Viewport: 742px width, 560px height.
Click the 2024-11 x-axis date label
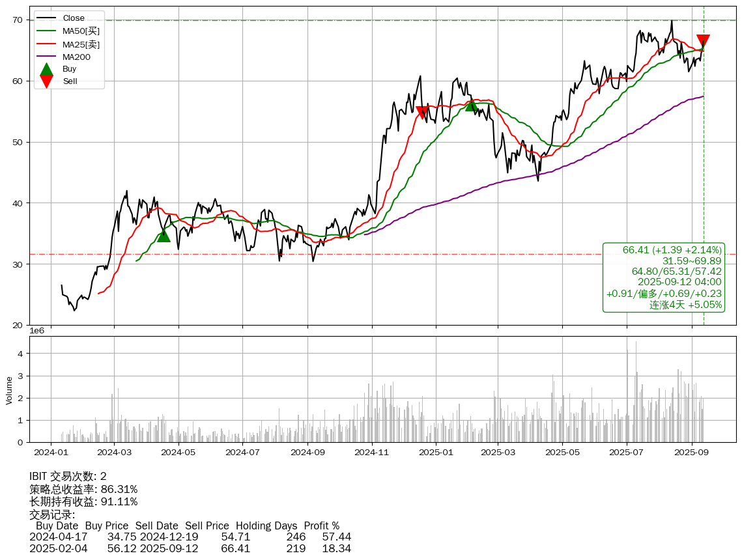click(x=371, y=452)
